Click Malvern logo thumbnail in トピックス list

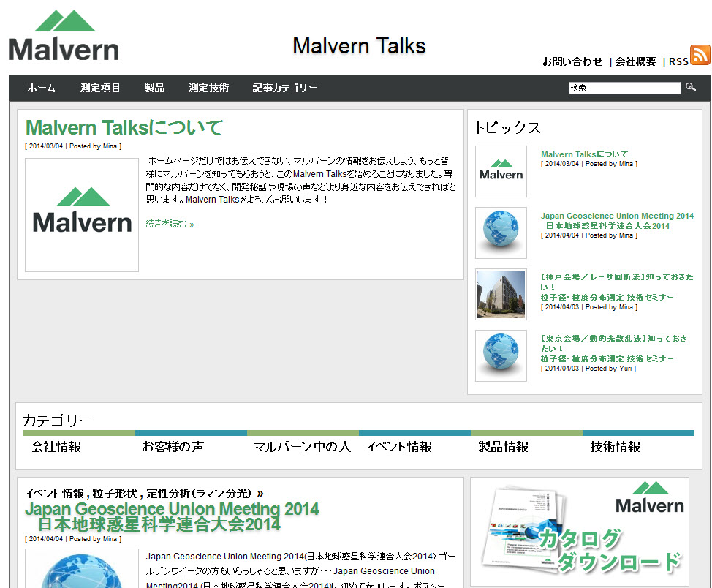(x=501, y=171)
